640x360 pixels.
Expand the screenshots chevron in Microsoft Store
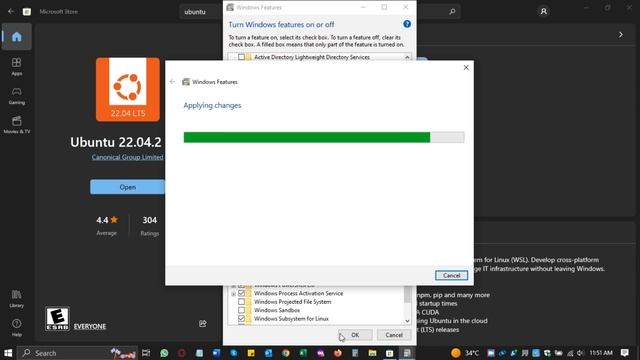tap(620, 35)
